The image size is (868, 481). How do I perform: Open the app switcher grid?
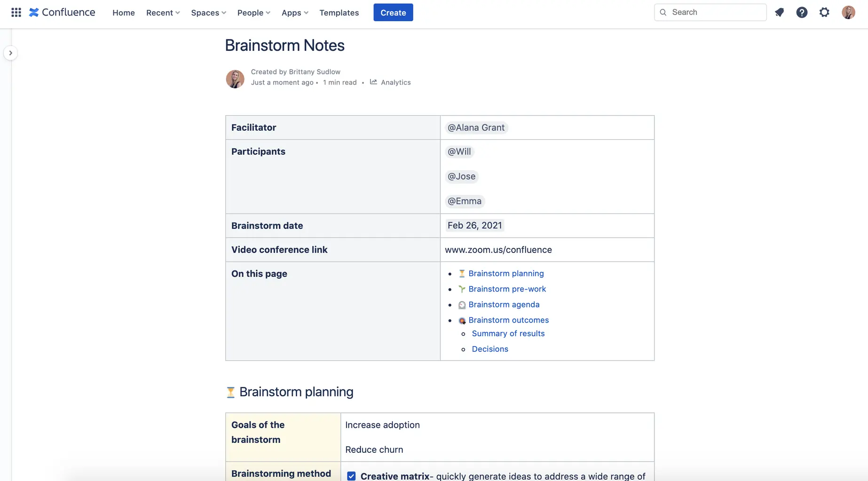pos(16,12)
